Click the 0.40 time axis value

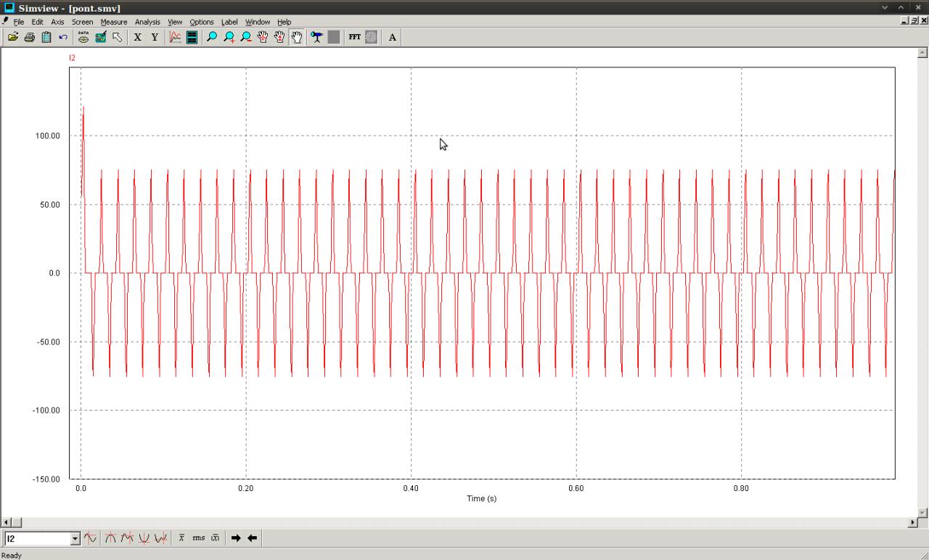[x=411, y=488]
